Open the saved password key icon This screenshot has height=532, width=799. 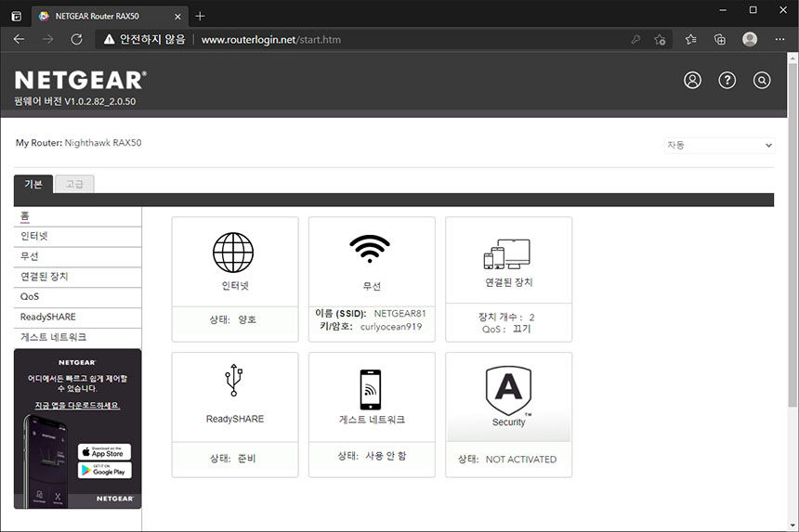coord(635,39)
